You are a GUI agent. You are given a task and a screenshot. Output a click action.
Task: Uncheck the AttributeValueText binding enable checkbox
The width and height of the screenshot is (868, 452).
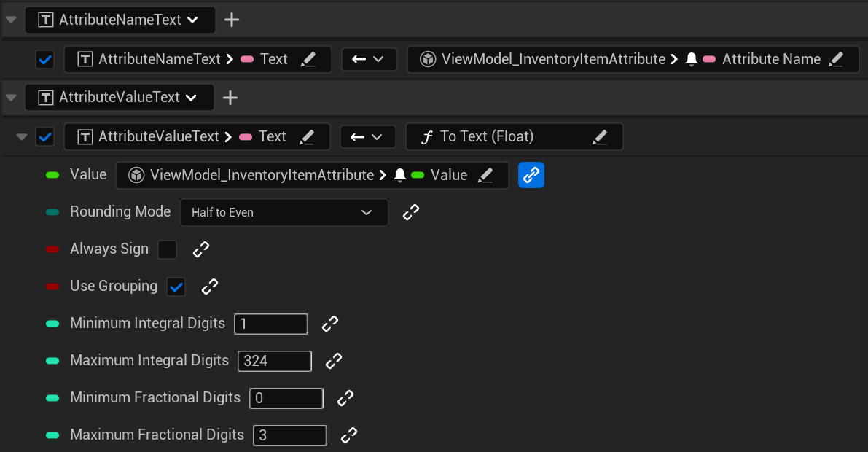pyautogui.click(x=44, y=136)
